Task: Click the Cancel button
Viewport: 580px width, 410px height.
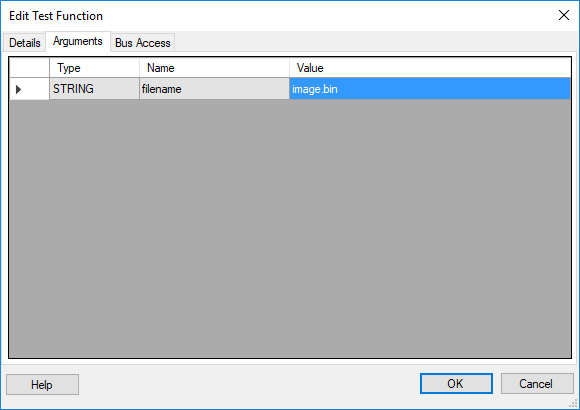Action: coord(537,383)
